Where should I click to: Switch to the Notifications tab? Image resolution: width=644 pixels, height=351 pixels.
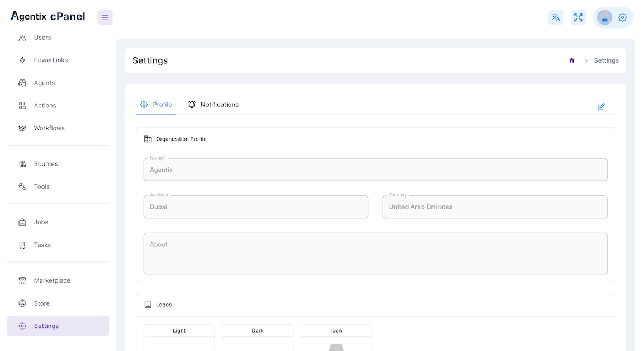coord(213,105)
